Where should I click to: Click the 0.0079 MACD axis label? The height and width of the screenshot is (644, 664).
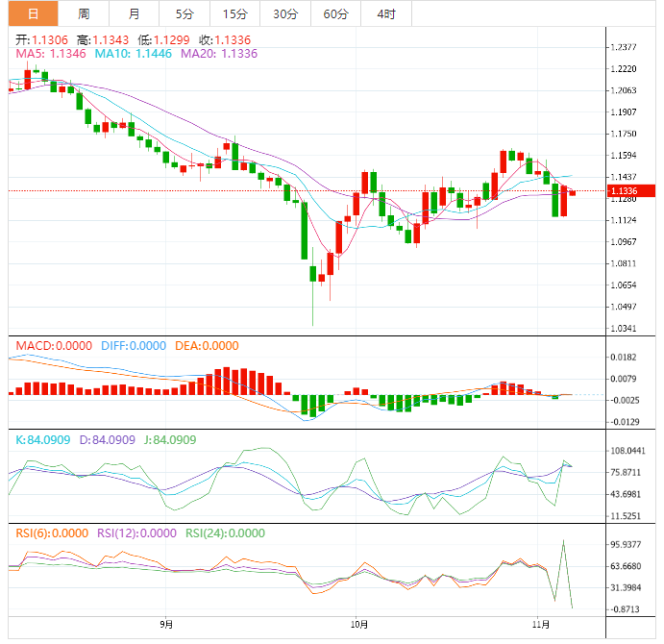point(624,379)
